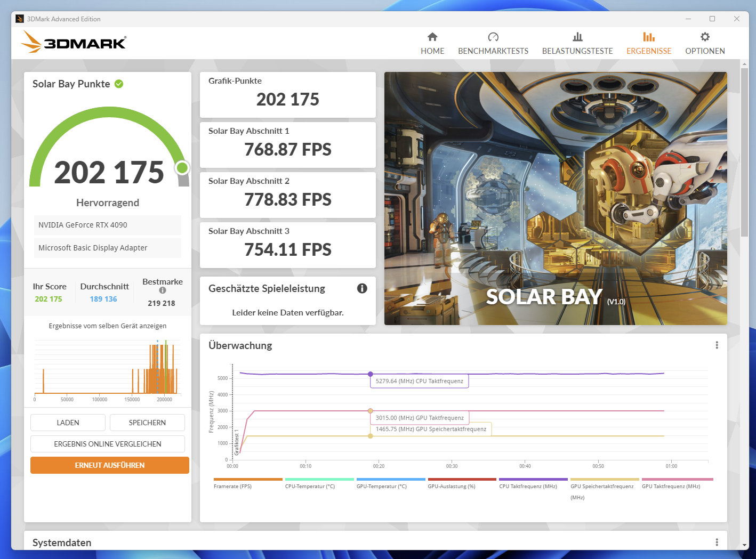Click the vertical scrollbar thumb
756x559 pixels.
coord(744,152)
